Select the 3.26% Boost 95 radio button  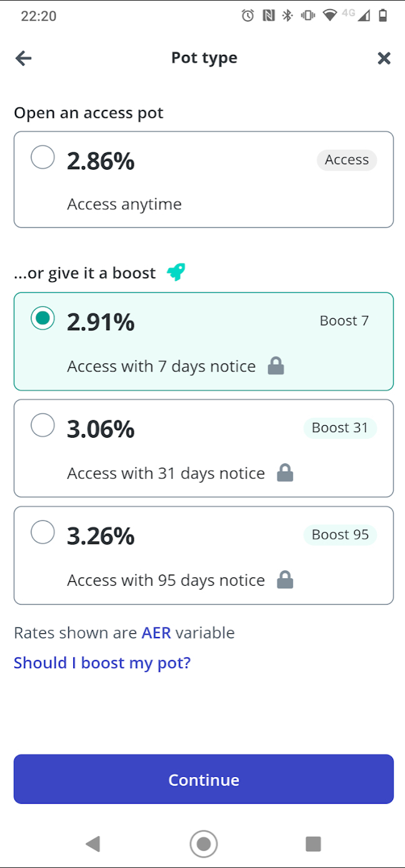tap(42, 533)
